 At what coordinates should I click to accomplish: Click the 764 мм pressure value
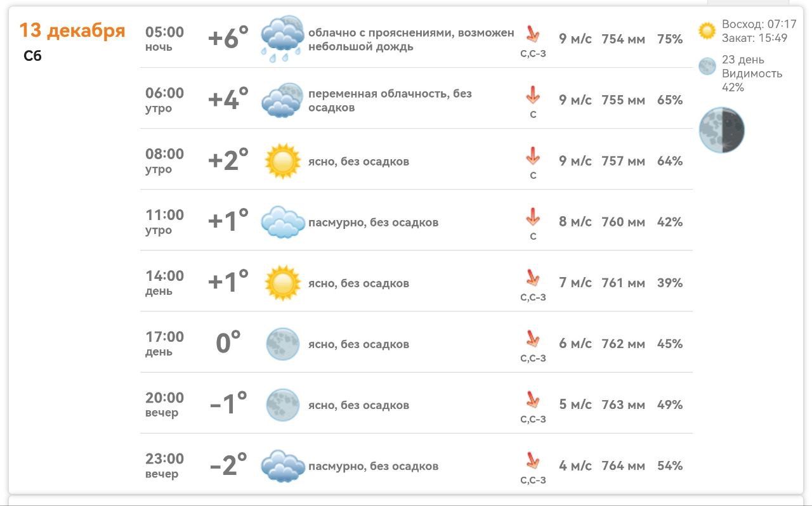[x=623, y=466]
